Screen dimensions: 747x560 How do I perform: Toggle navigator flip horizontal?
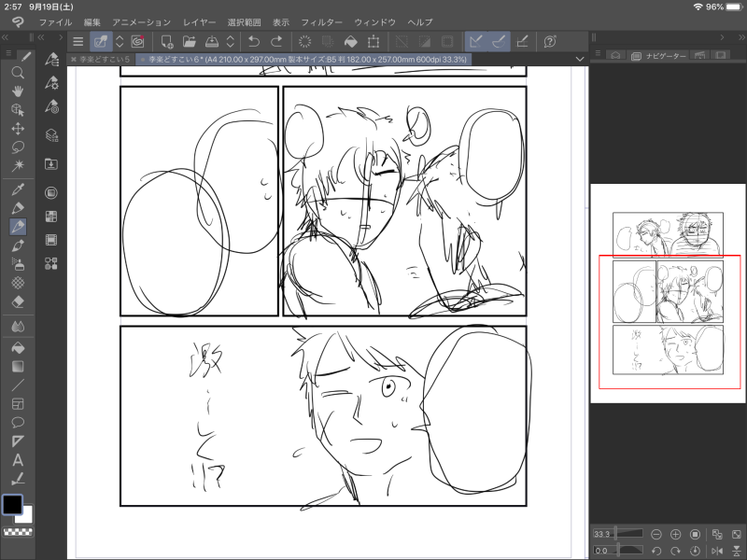pos(717,551)
